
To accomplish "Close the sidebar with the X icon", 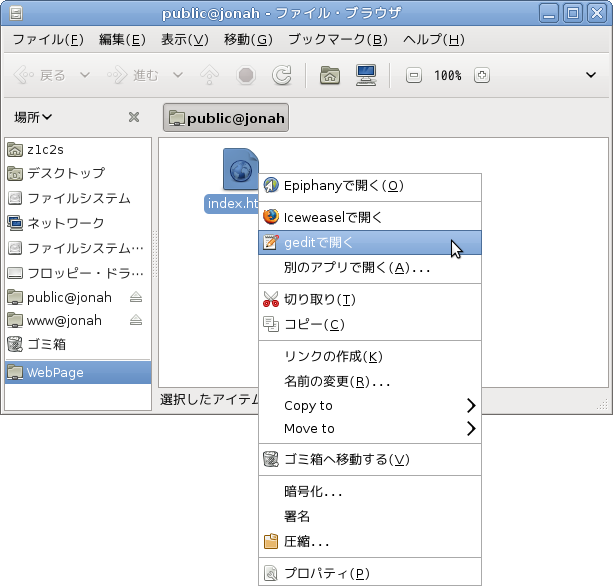I will tap(134, 117).
